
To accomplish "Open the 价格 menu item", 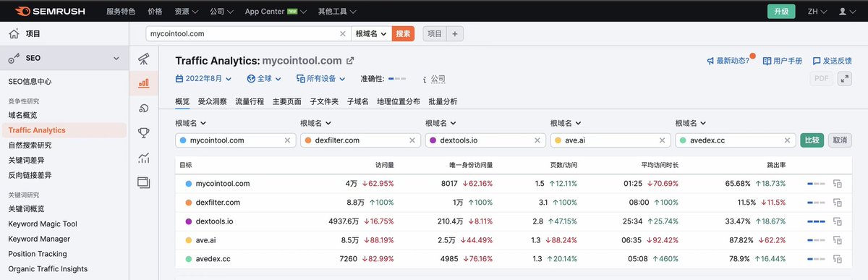I will tap(155, 12).
